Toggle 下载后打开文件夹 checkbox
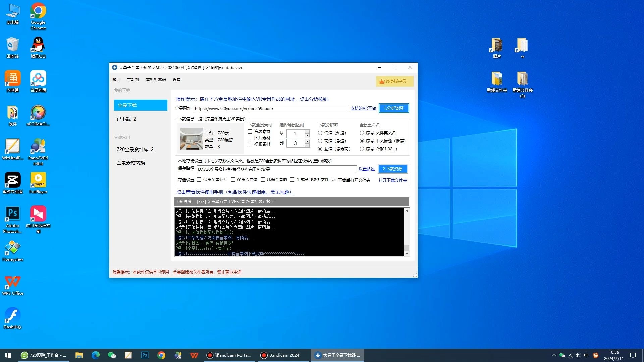This screenshot has height=362, width=644. click(x=334, y=180)
